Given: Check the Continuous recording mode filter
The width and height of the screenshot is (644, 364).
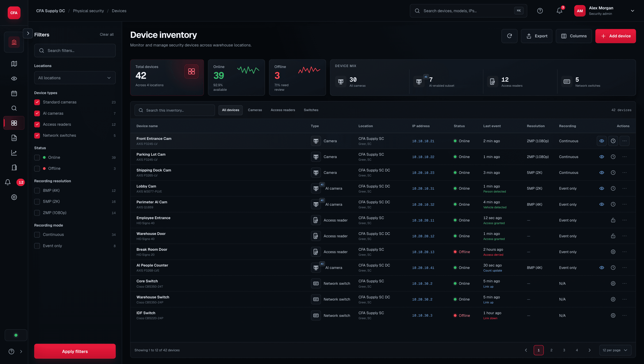Looking at the screenshot, I should coord(37,235).
